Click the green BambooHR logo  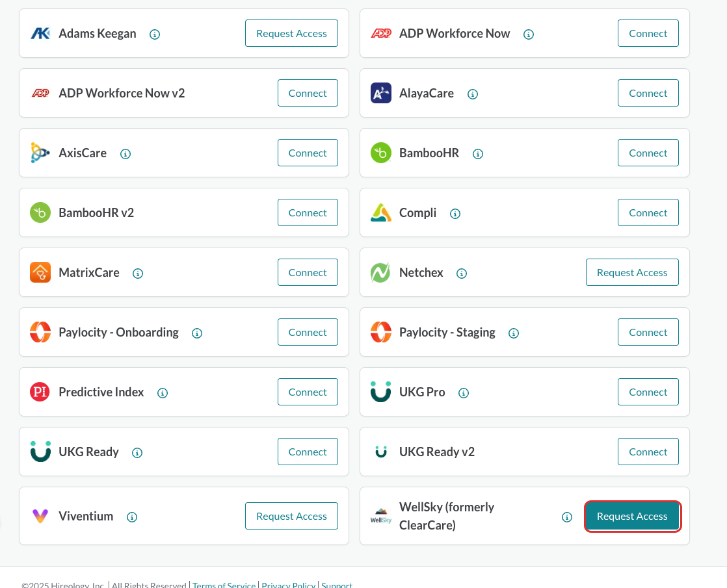click(x=381, y=153)
